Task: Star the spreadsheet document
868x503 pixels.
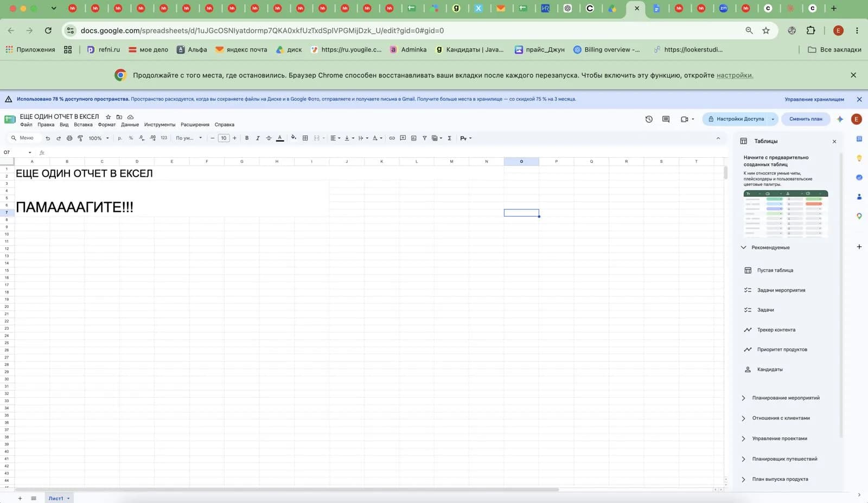Action: point(108,117)
